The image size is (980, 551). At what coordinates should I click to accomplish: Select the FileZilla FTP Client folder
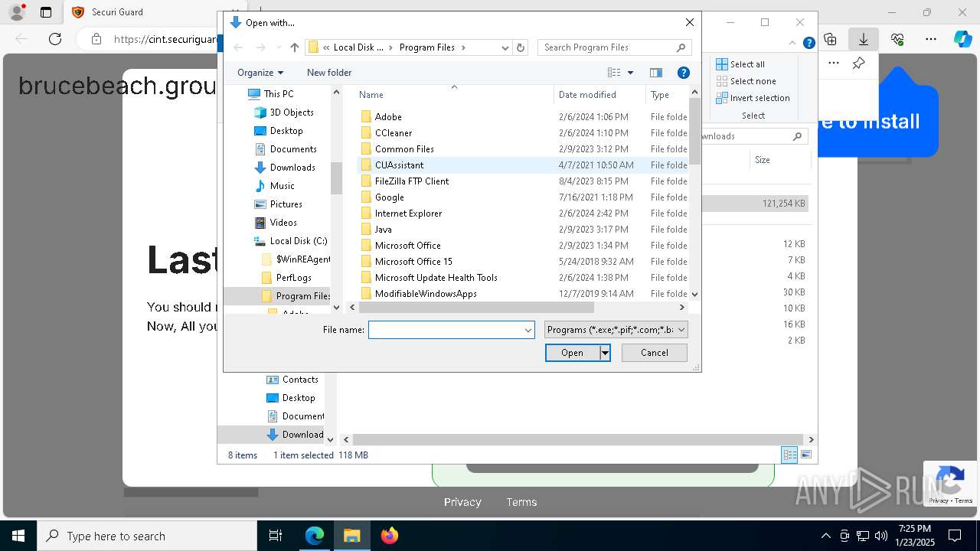411,181
